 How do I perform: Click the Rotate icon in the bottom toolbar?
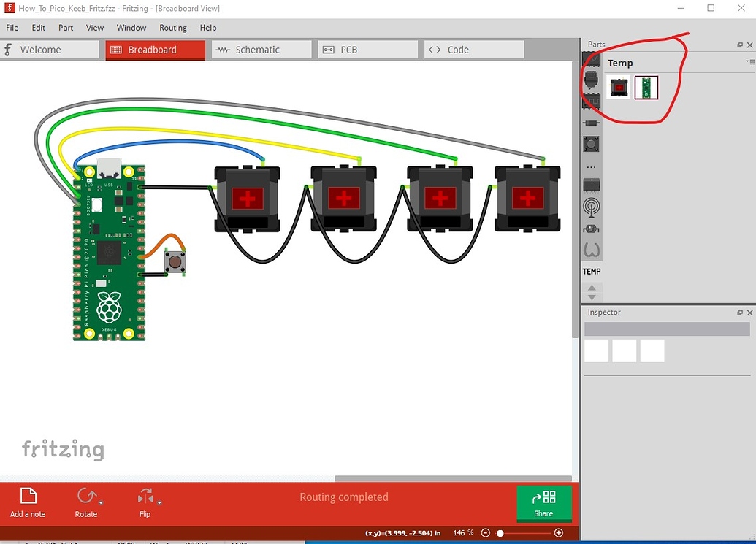(x=86, y=497)
